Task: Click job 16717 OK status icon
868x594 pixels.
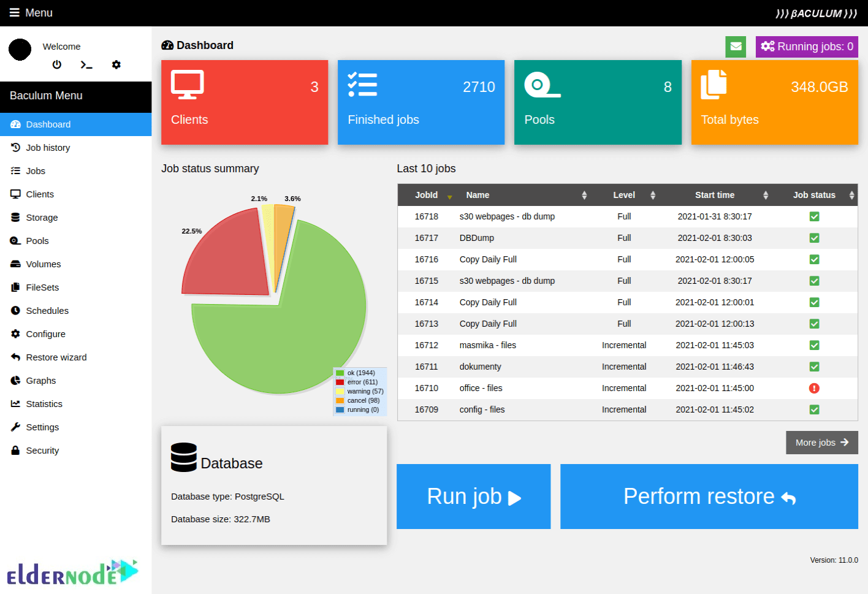Action: click(x=814, y=238)
